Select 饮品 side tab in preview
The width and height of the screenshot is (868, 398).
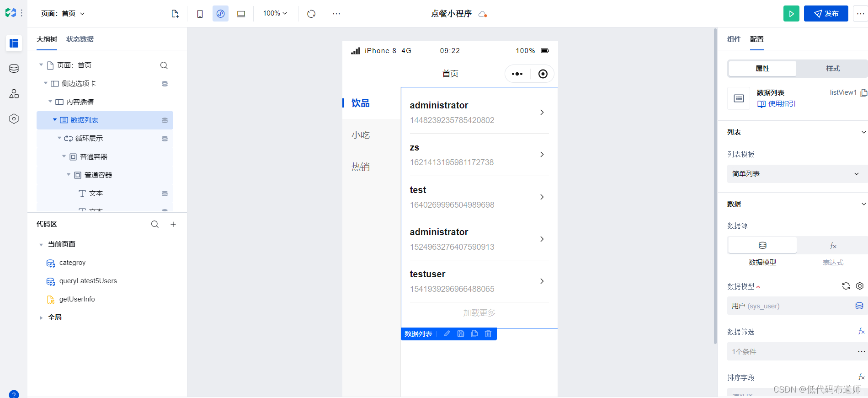point(372,103)
